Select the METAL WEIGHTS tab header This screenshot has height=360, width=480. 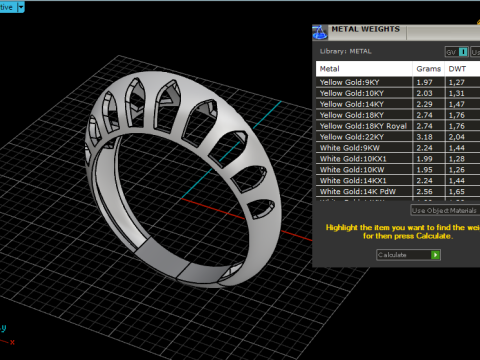pos(365,29)
